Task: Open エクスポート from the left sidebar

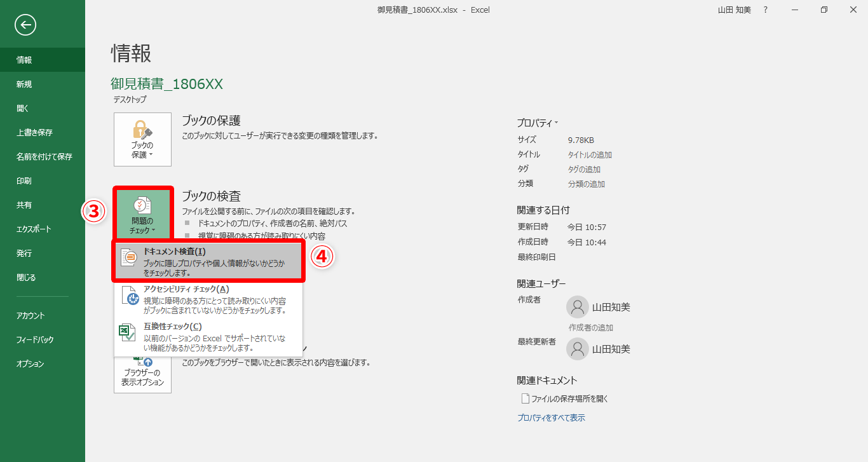Action: [x=43, y=229]
